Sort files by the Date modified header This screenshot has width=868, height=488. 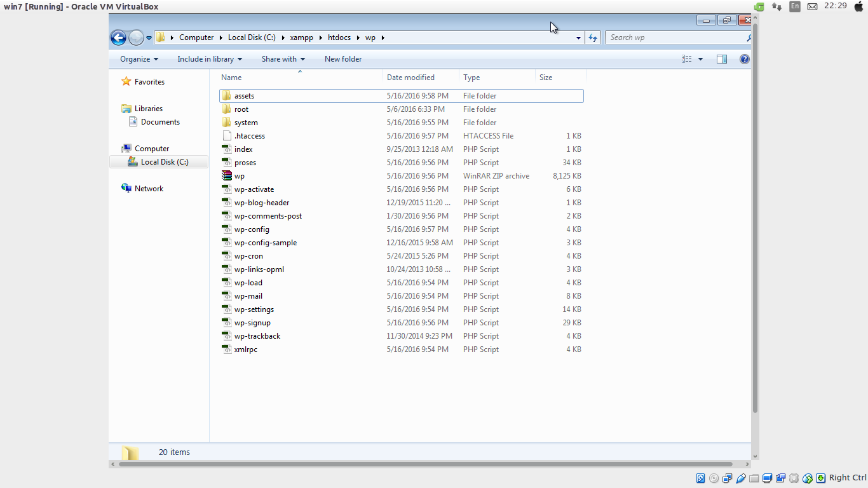[421, 78]
